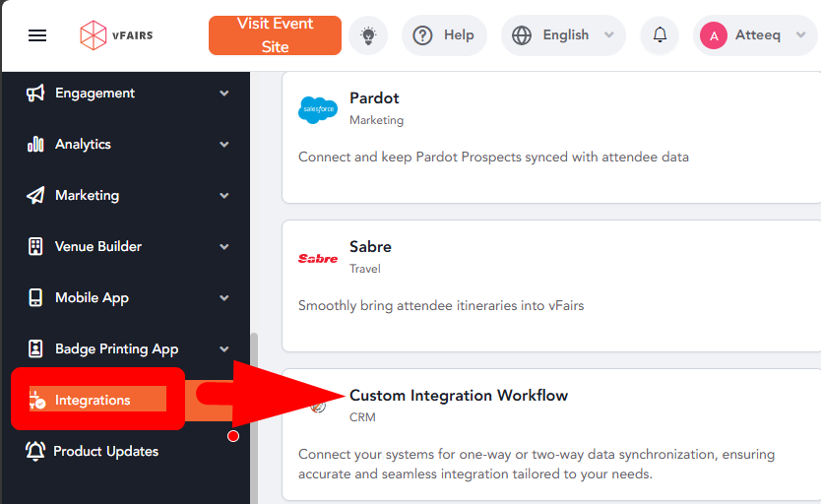Open the Custom Integration Workflow card
Image resolution: width=821 pixels, height=504 pixels.
(x=551, y=433)
